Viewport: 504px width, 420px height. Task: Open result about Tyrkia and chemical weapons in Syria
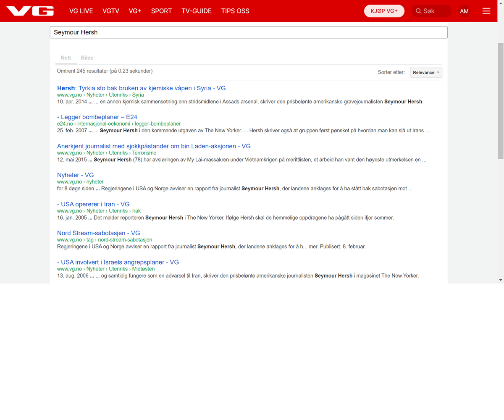tap(142, 88)
